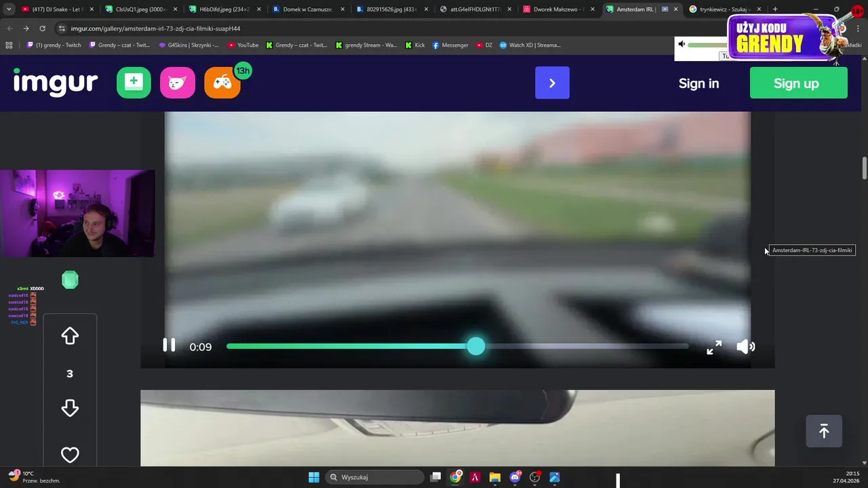The height and width of the screenshot is (488, 868).
Task: Open Watch XD Streama bookmark
Action: point(530,45)
